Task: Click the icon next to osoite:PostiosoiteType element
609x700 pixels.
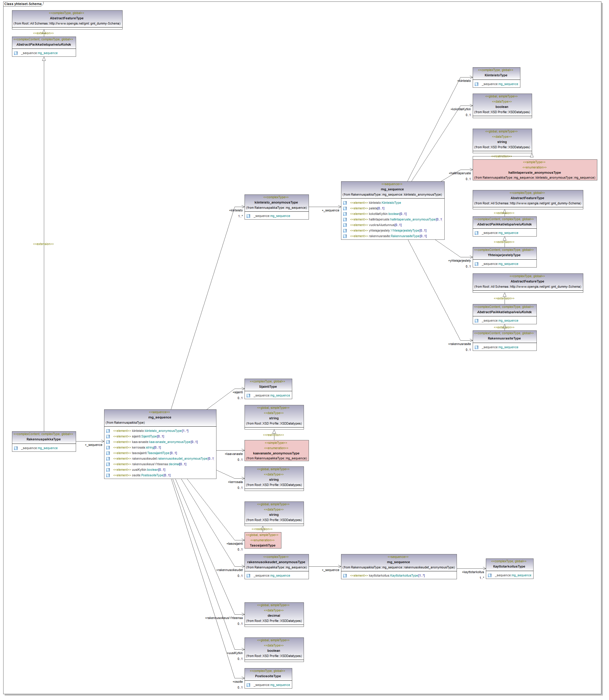Action: 108,476
